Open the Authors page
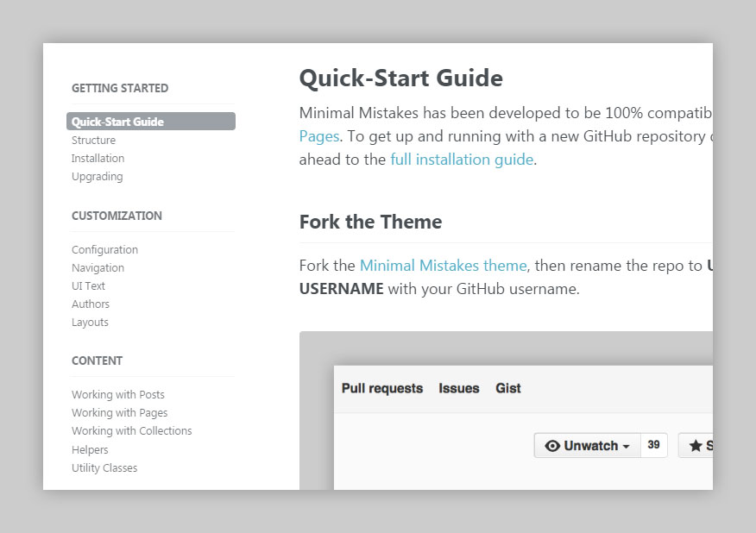The image size is (756, 533). click(x=90, y=304)
